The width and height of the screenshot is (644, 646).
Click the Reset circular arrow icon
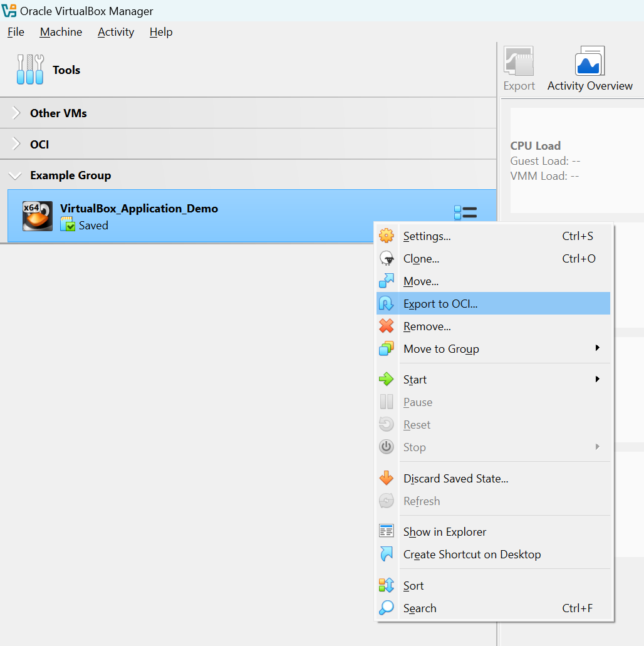(387, 424)
